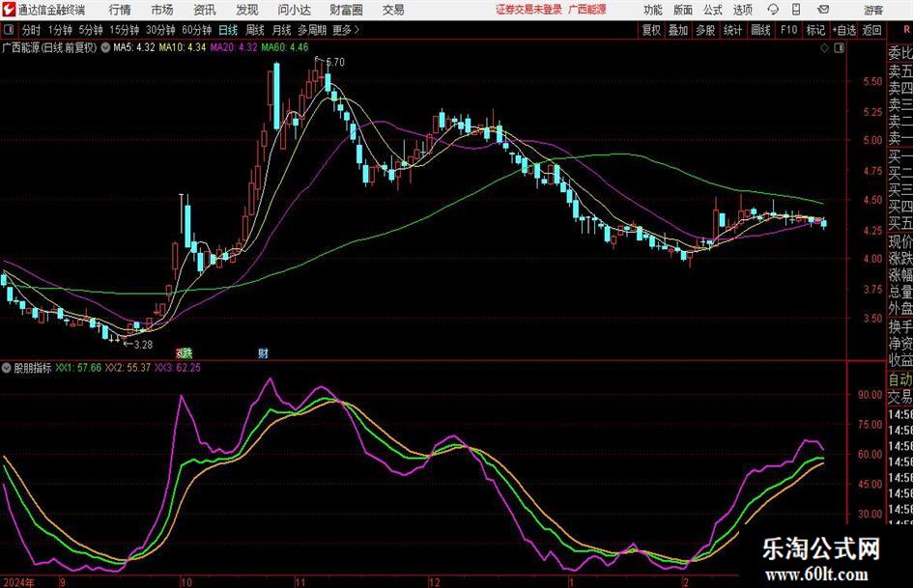Expand the 股朋指标 indicator dropdown arrow
The width and height of the screenshot is (913, 588).
tap(7, 368)
